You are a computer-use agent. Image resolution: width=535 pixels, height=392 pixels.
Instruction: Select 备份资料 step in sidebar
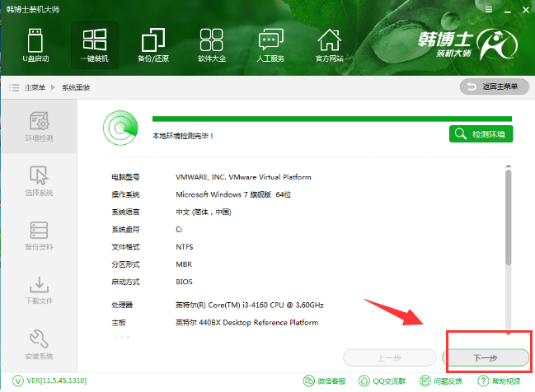[39, 236]
